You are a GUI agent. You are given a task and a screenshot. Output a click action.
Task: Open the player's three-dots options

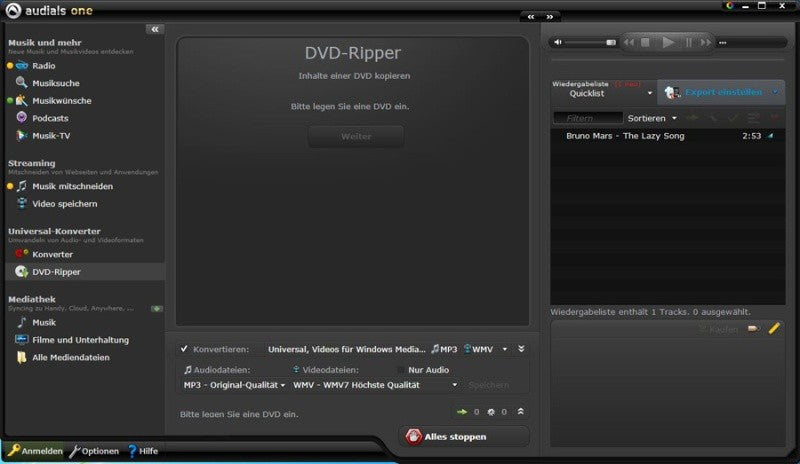coord(722,43)
